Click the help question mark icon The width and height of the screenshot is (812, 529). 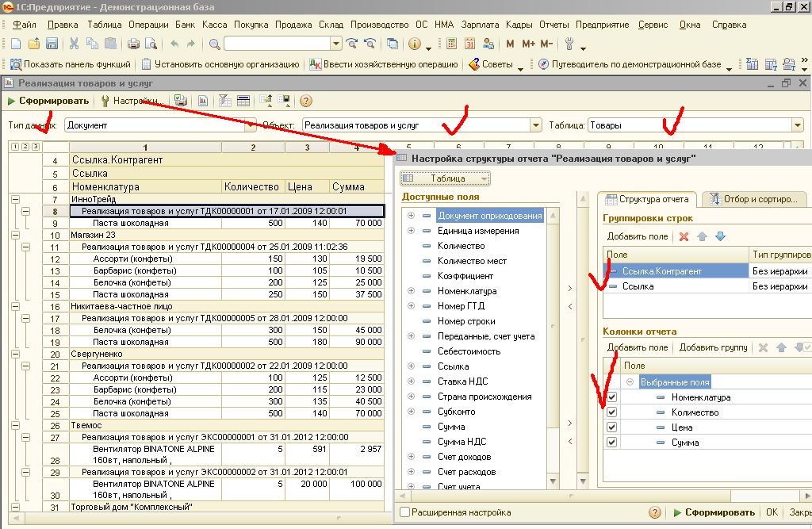click(x=305, y=101)
